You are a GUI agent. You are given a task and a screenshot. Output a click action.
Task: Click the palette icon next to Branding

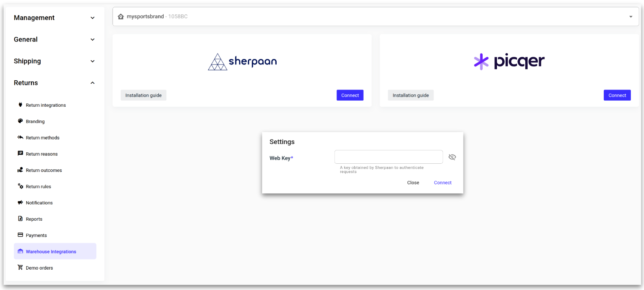coord(20,121)
